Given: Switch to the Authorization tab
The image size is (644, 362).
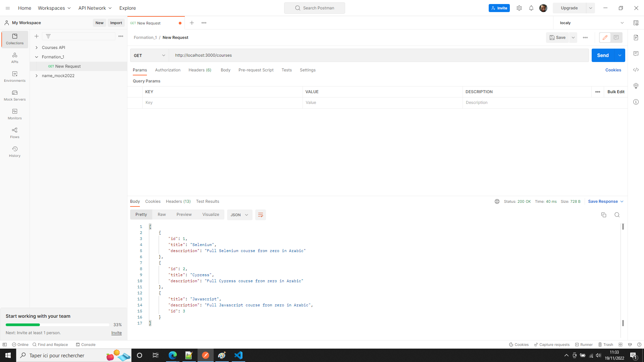Looking at the screenshot, I should pyautogui.click(x=168, y=70).
